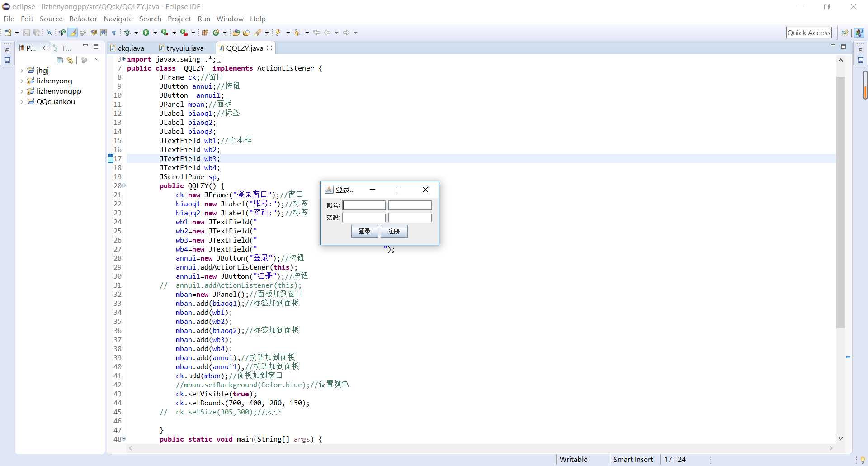Click the Open Perspective icon
This screenshot has height=466, width=868.
point(844,33)
